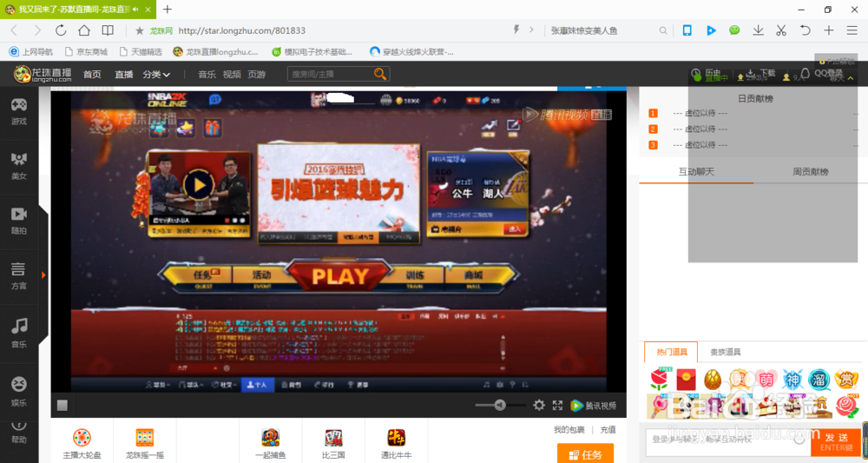Send the 萌 pink heart gift

pos(766,380)
